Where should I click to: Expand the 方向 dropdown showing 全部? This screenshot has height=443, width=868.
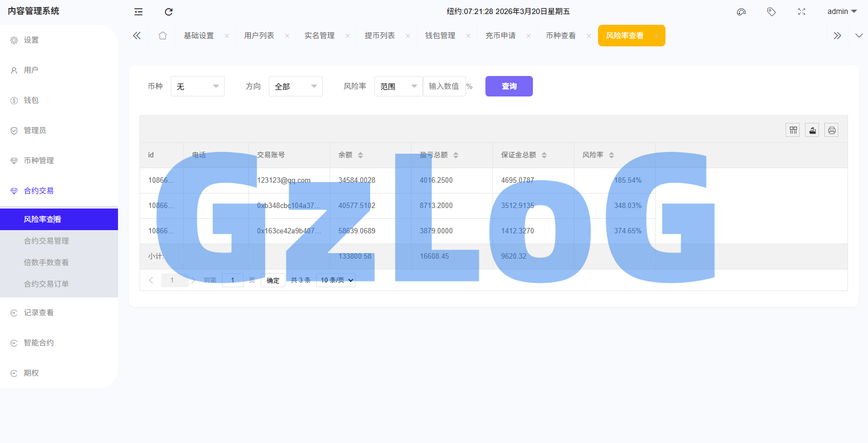295,86
